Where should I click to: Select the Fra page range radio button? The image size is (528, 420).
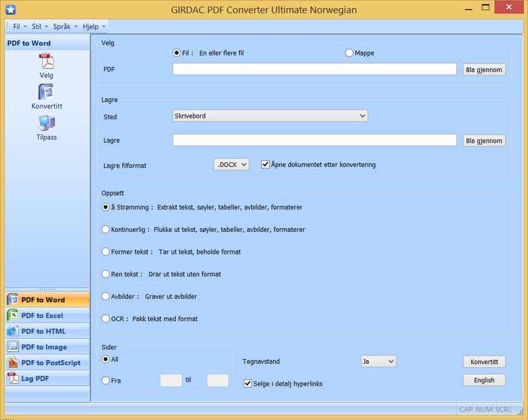tap(106, 380)
